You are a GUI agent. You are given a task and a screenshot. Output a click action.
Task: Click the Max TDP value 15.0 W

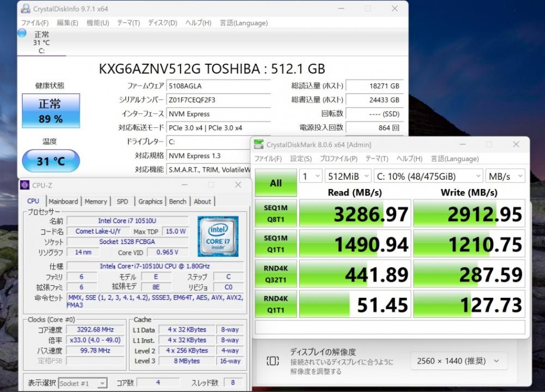tap(175, 231)
